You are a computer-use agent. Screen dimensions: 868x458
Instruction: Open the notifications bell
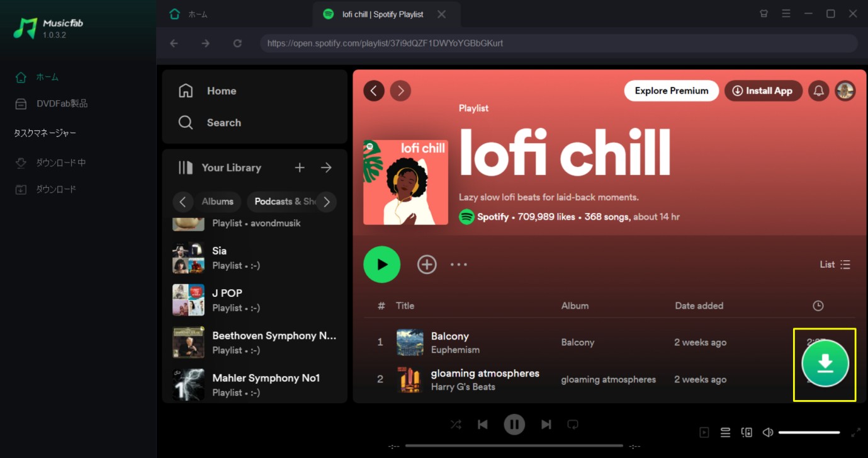[819, 91]
